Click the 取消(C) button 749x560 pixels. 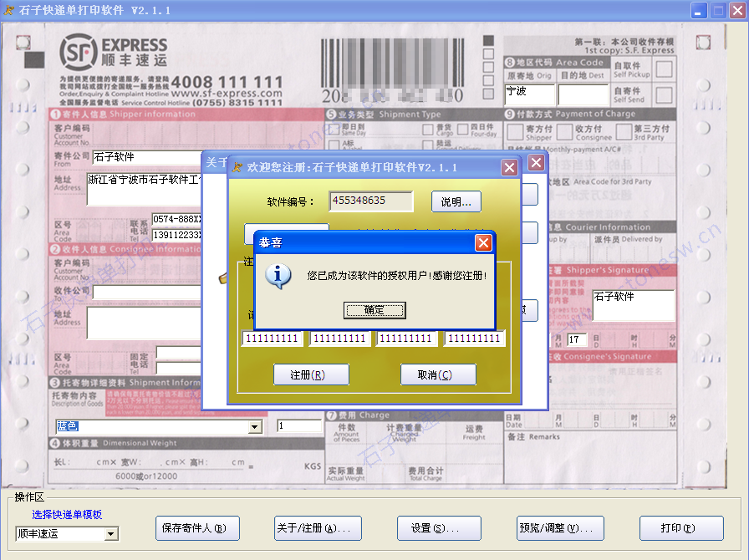438,374
